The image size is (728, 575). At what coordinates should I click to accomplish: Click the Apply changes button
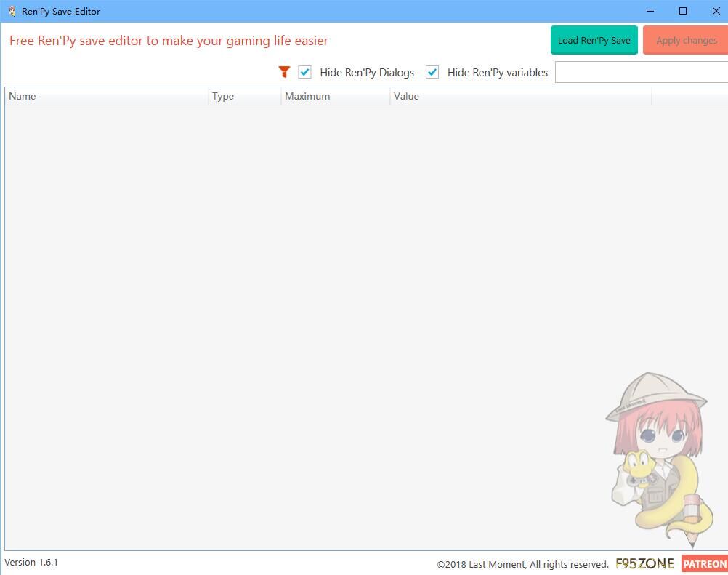(686, 41)
